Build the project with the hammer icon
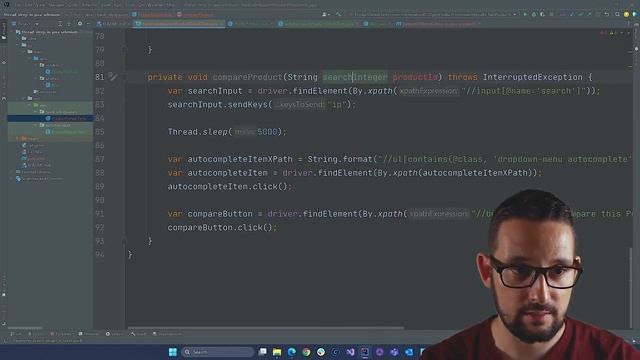This screenshot has height=360, width=640. (x=338, y=14)
